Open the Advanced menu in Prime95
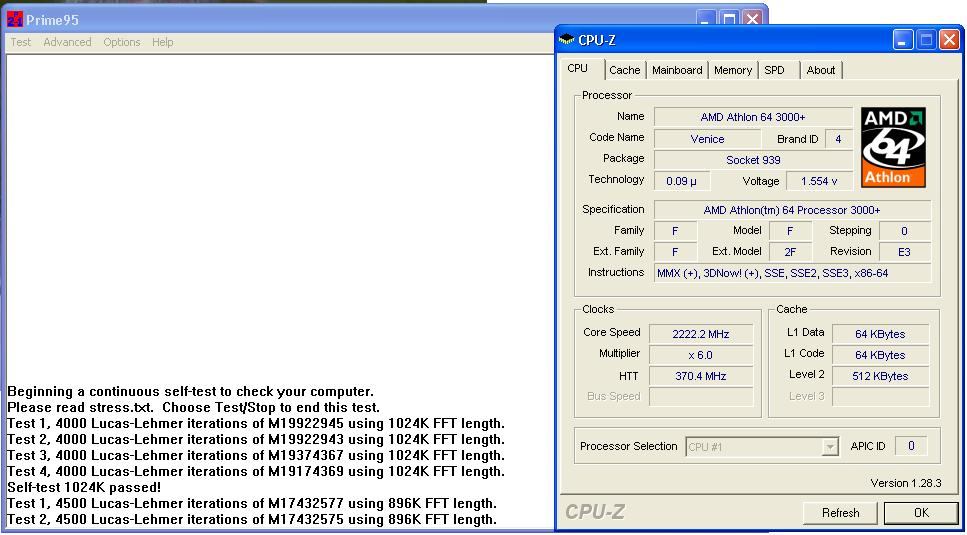967x535 pixels. (x=67, y=42)
